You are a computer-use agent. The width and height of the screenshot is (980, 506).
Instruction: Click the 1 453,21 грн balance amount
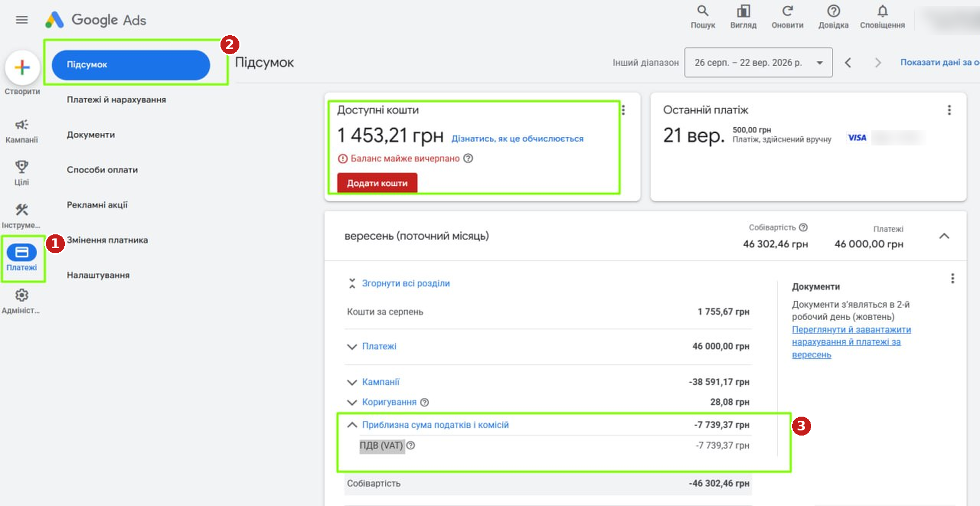pos(390,136)
